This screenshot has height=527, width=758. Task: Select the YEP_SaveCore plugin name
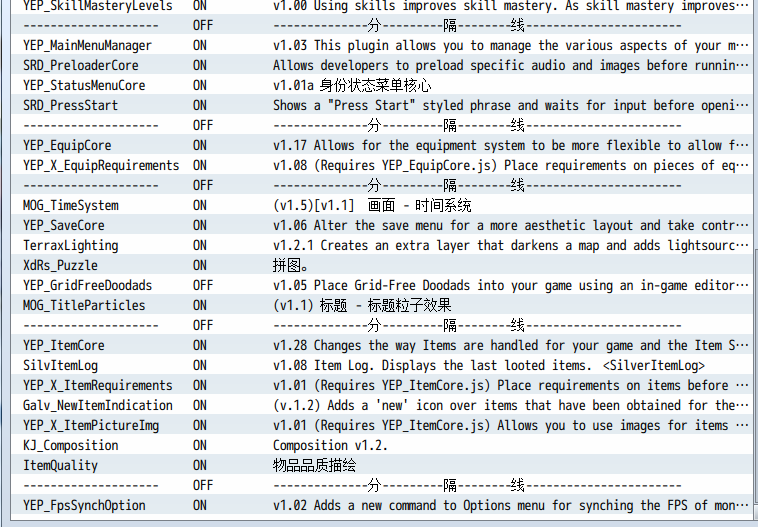point(64,225)
